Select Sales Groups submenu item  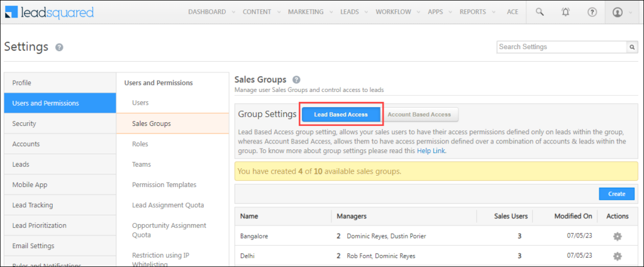(x=172, y=123)
